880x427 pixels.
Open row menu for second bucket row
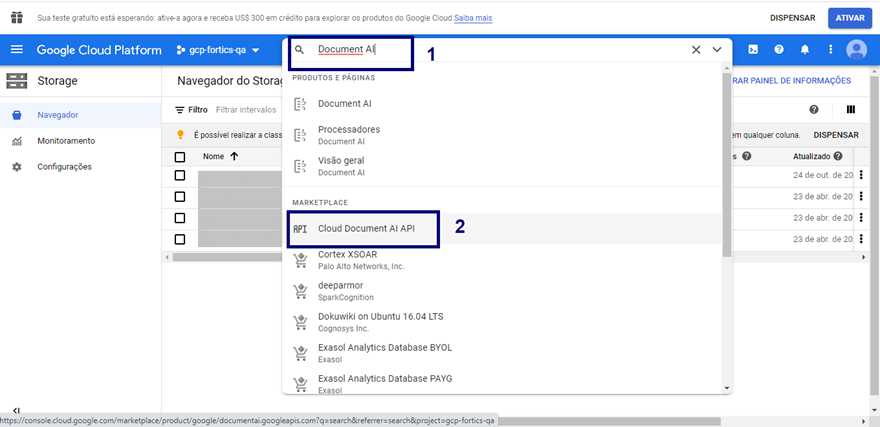click(x=861, y=196)
